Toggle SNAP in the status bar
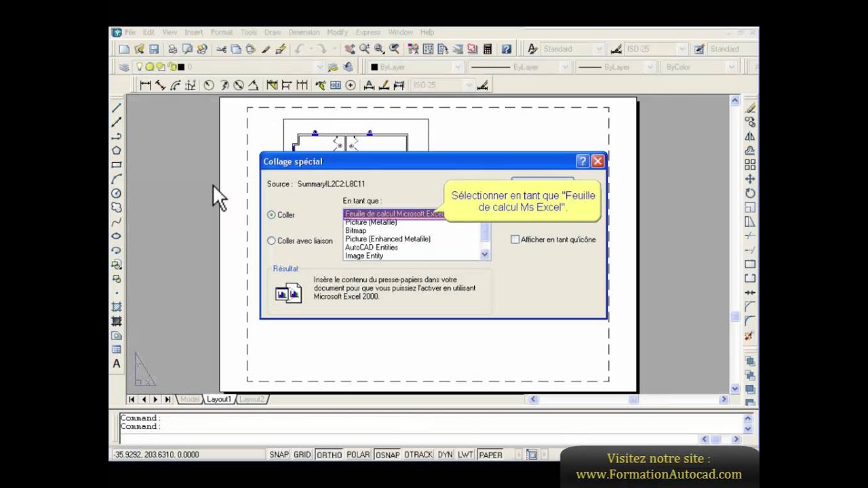The width and height of the screenshot is (868, 488). pyautogui.click(x=279, y=455)
